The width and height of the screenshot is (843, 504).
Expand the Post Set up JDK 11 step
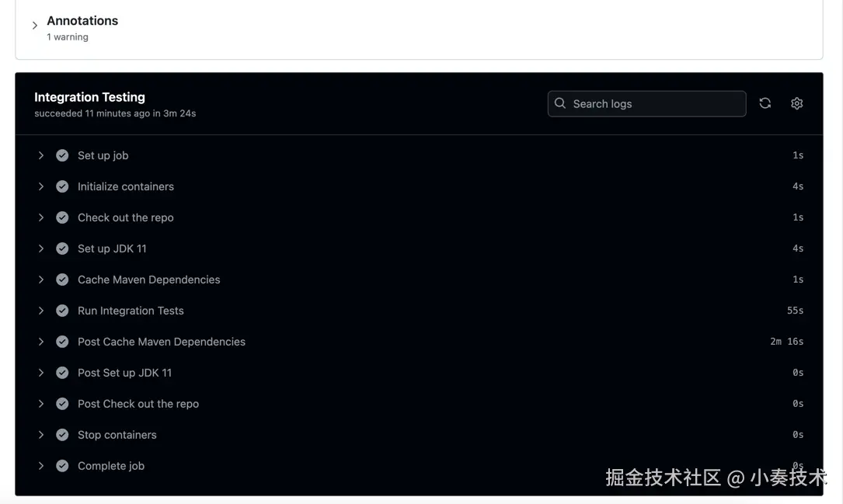pyautogui.click(x=41, y=372)
